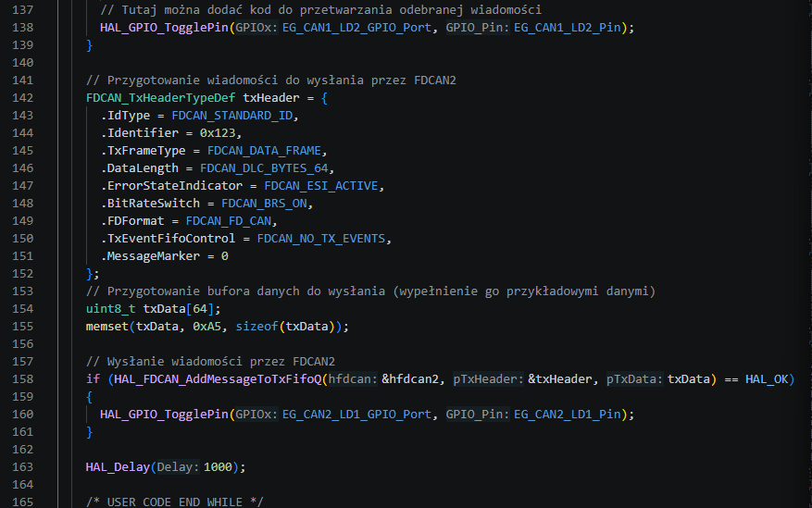
Task: Click the 'Wysłanie wiadomości przez FDCAN2' comment
Action: coord(210,362)
